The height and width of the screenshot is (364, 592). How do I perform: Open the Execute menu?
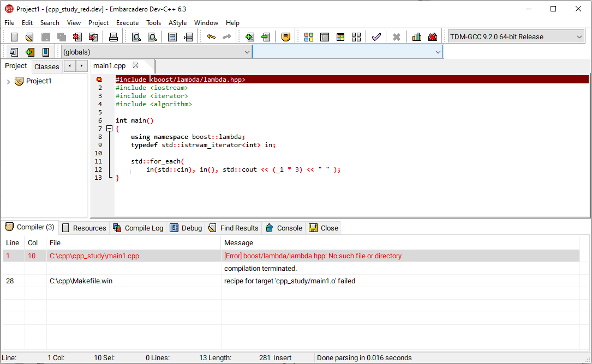coord(127,23)
